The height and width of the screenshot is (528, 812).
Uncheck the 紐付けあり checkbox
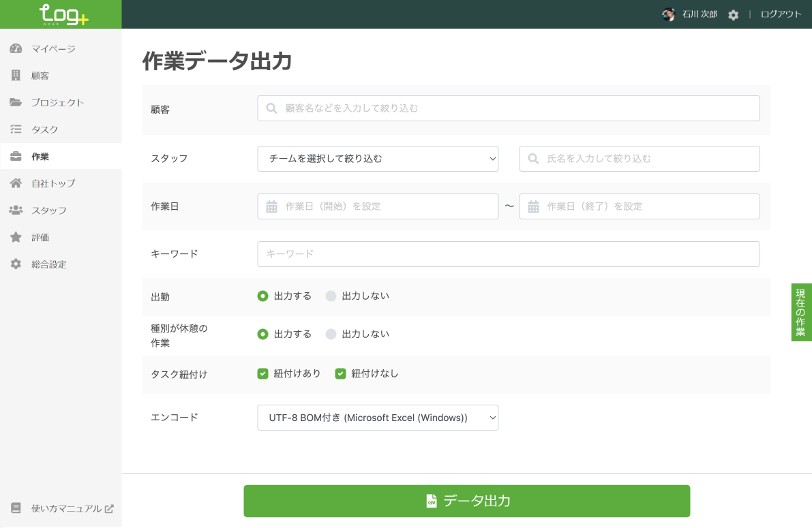[262, 373]
